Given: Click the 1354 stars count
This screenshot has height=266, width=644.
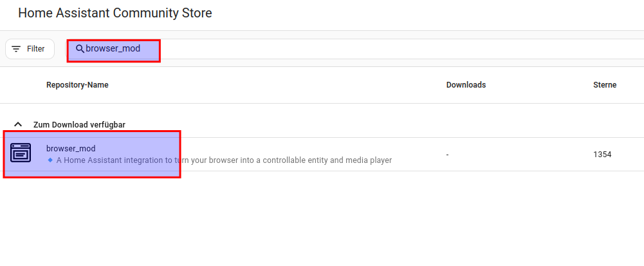Looking at the screenshot, I should tap(602, 155).
